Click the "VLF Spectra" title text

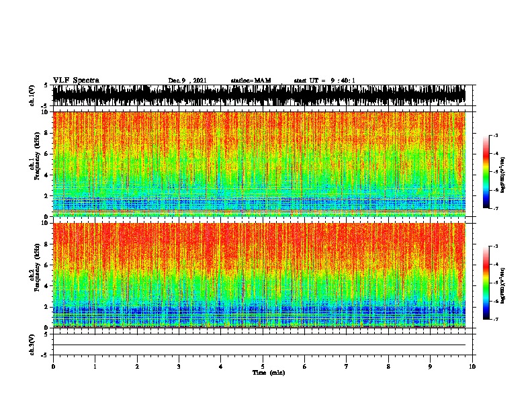(x=76, y=81)
